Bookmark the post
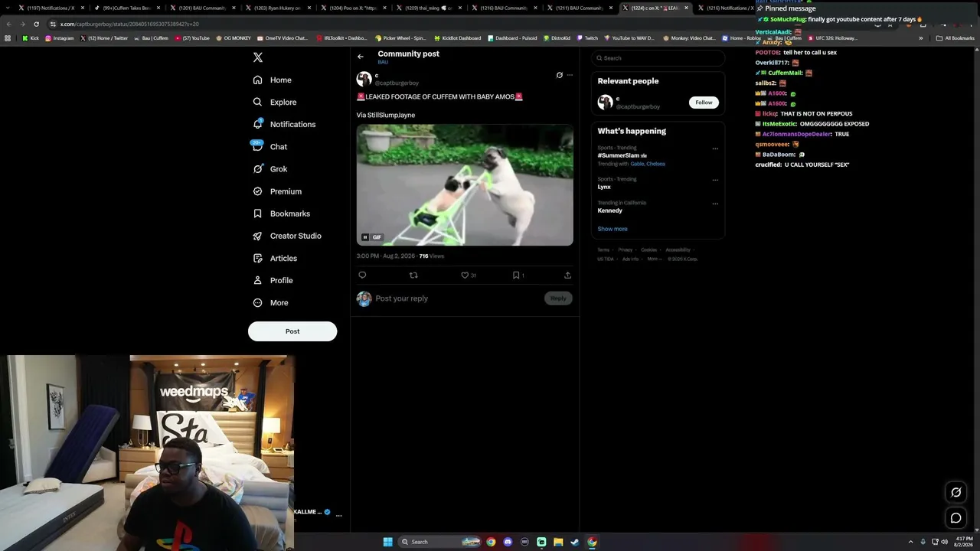Image resolution: width=980 pixels, height=551 pixels. point(516,275)
